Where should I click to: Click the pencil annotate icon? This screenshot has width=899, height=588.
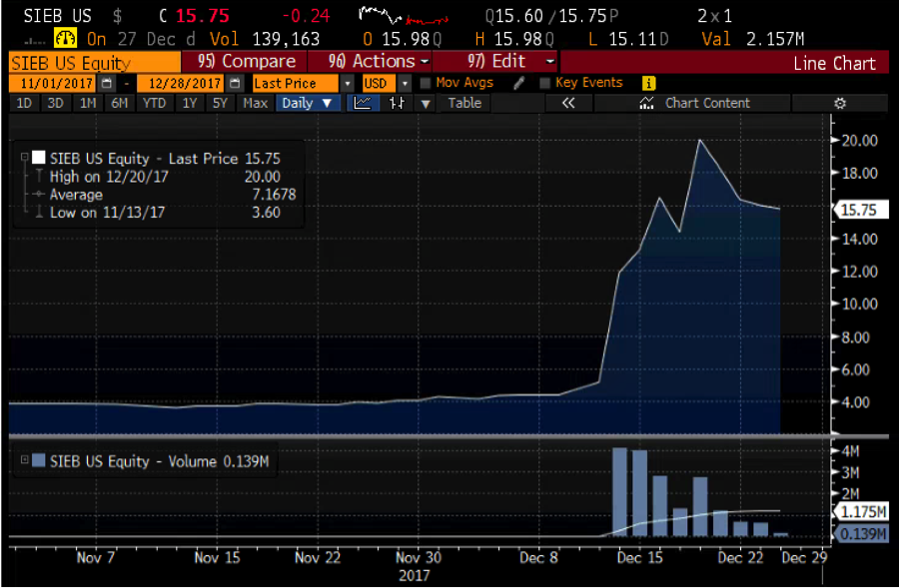[x=518, y=83]
